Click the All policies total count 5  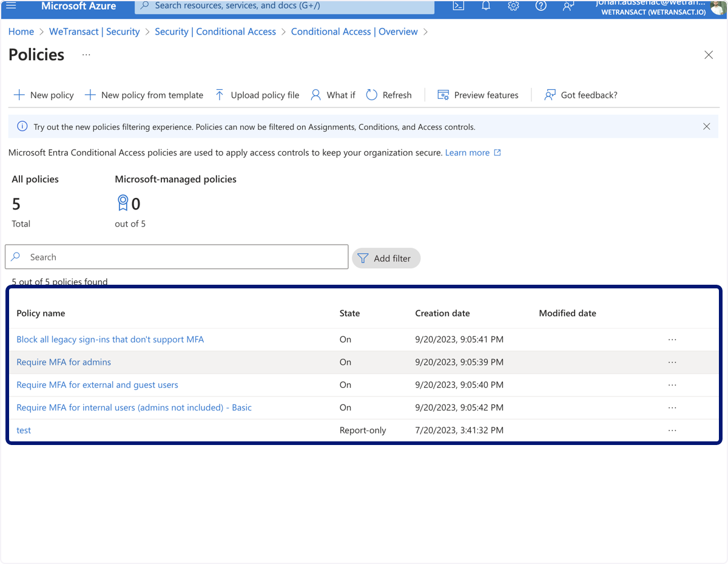pos(16,203)
